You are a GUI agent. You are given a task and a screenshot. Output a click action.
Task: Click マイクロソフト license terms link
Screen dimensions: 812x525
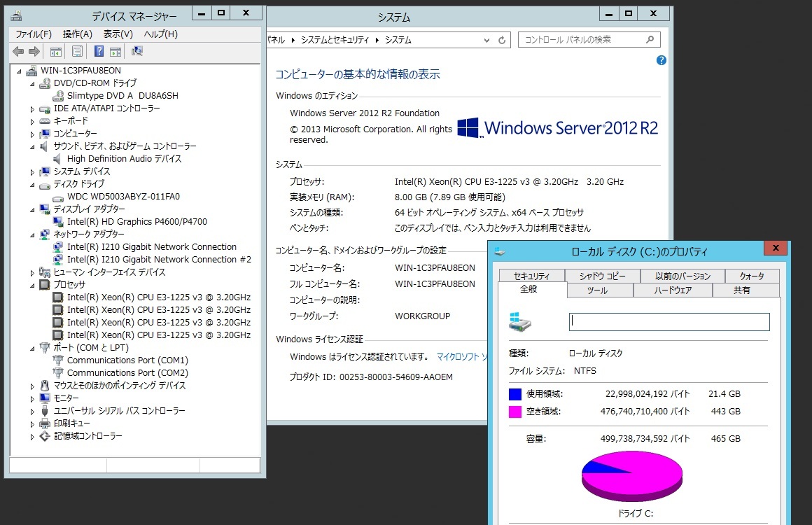[x=462, y=357]
